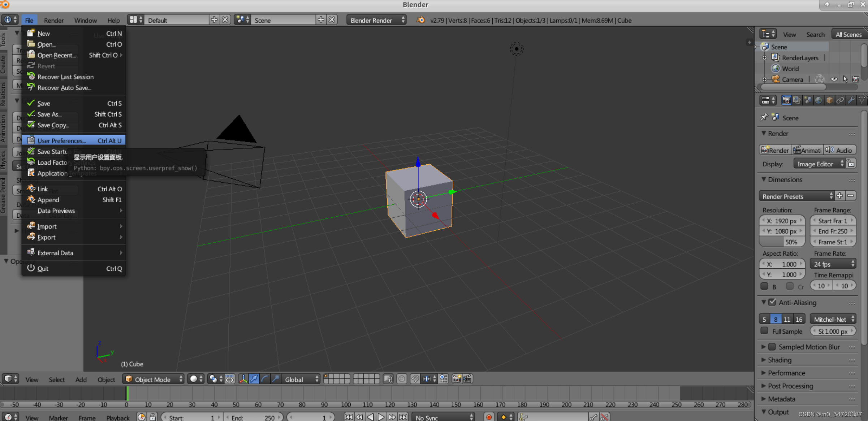
Task: Click the snap magnet icon in 3D header
Action: click(415, 379)
